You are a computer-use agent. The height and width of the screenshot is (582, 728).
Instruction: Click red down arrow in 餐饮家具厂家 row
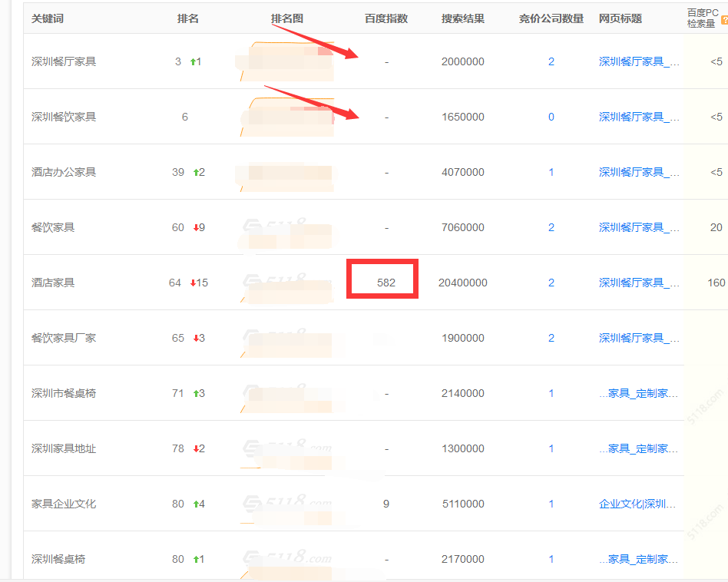coord(194,339)
